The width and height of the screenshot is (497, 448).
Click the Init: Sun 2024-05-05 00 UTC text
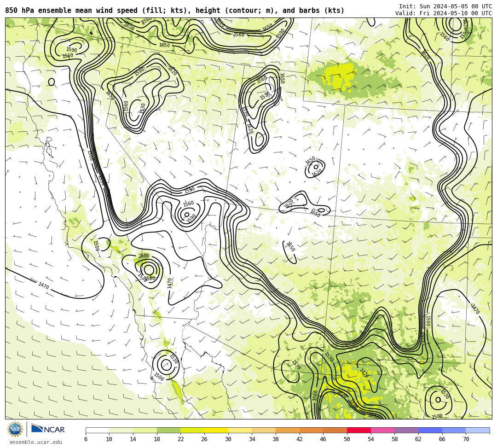click(x=445, y=6)
